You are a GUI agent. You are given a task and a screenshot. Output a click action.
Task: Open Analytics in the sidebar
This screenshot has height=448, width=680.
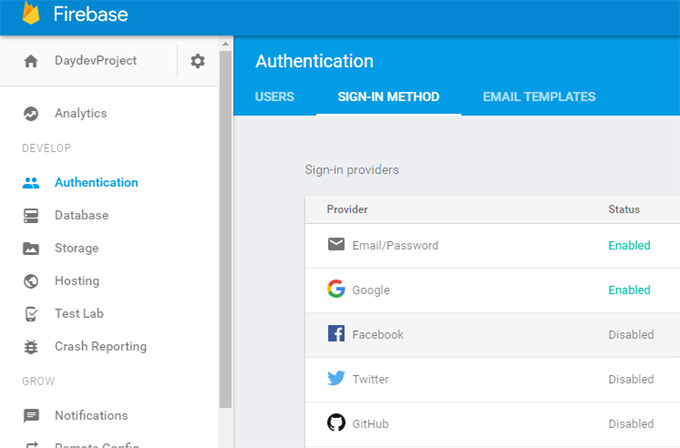click(81, 113)
